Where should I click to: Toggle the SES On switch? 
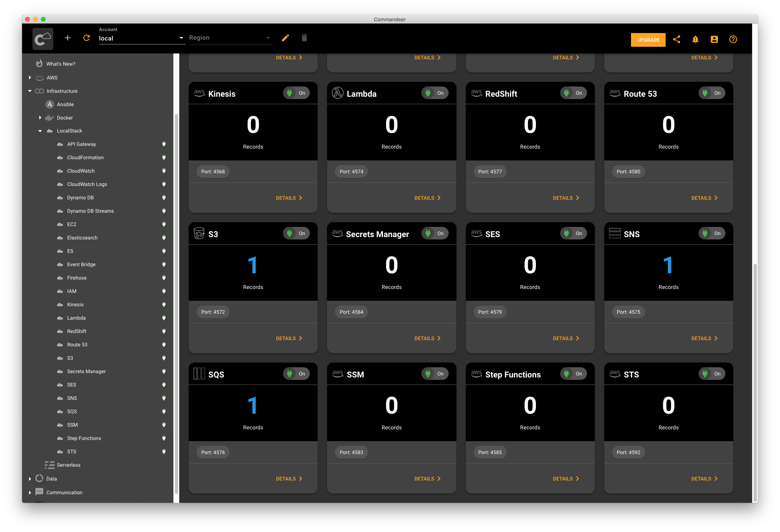point(574,234)
